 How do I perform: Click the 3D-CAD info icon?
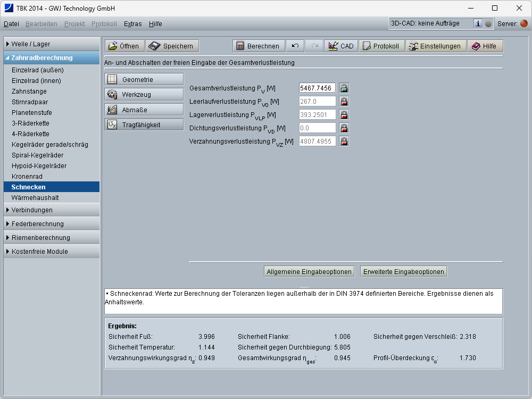478,23
